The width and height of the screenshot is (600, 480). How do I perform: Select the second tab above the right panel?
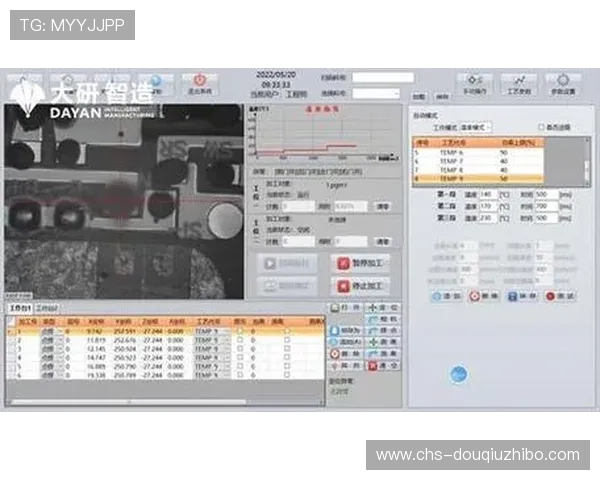coord(442,97)
